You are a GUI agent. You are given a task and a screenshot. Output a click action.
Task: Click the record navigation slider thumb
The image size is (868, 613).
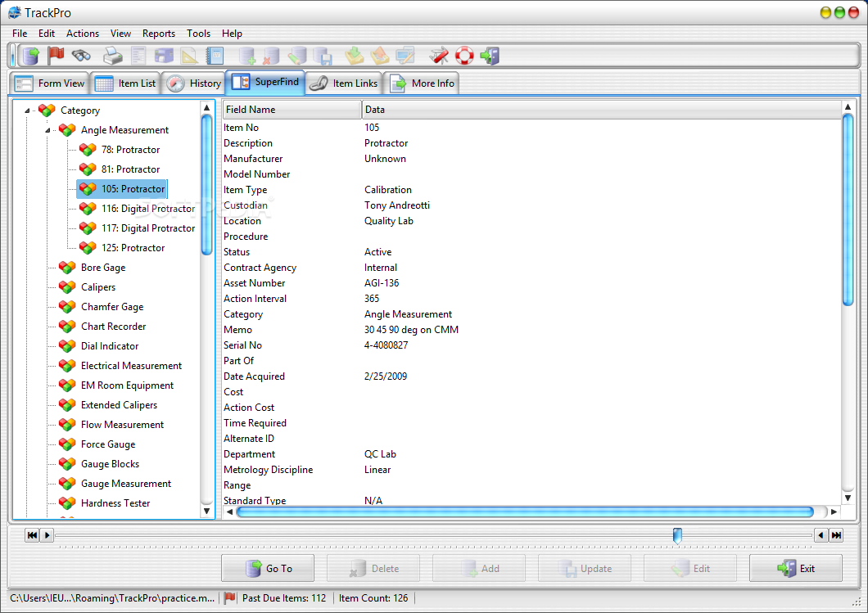[x=677, y=535]
